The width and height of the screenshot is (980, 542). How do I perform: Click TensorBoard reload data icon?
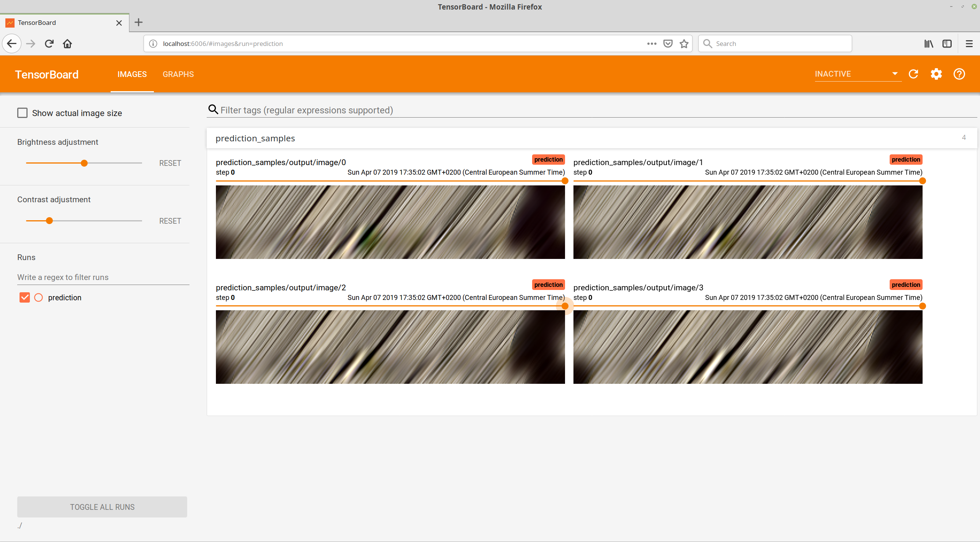point(913,74)
